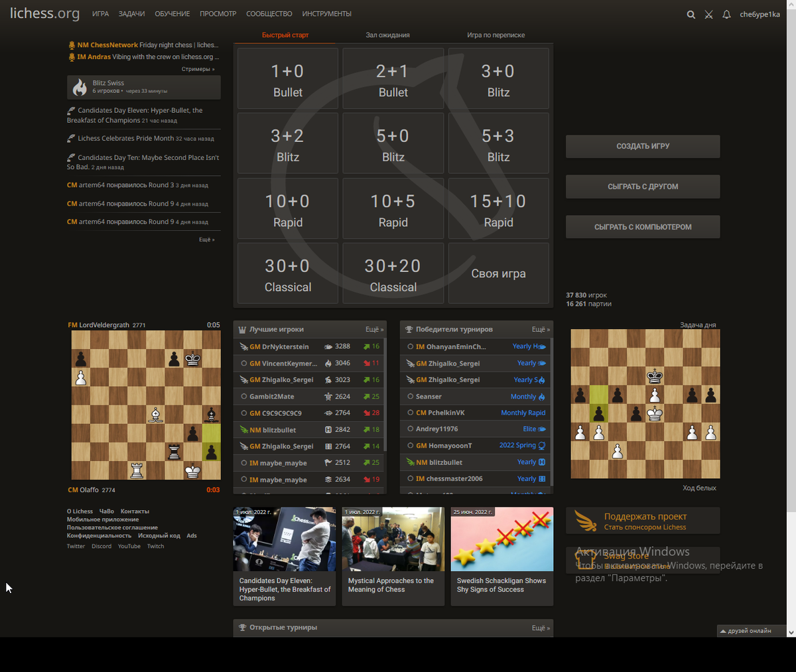Open the ПРОСМОТР menu
796x672 pixels.
click(x=218, y=14)
